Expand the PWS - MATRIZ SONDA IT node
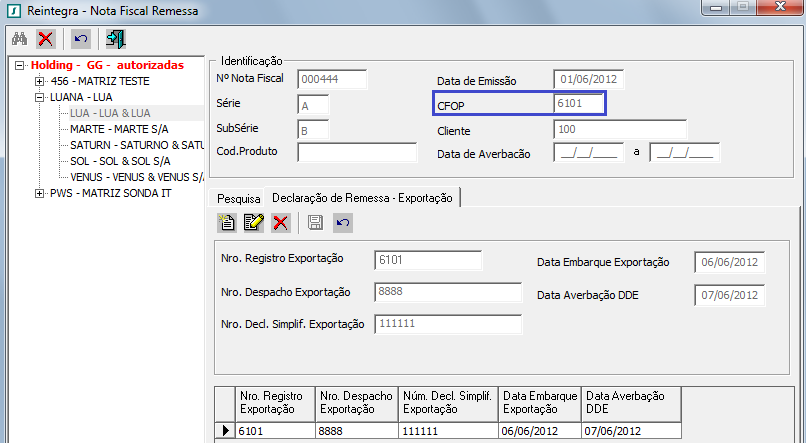The height and width of the screenshot is (443, 806). click(39, 193)
